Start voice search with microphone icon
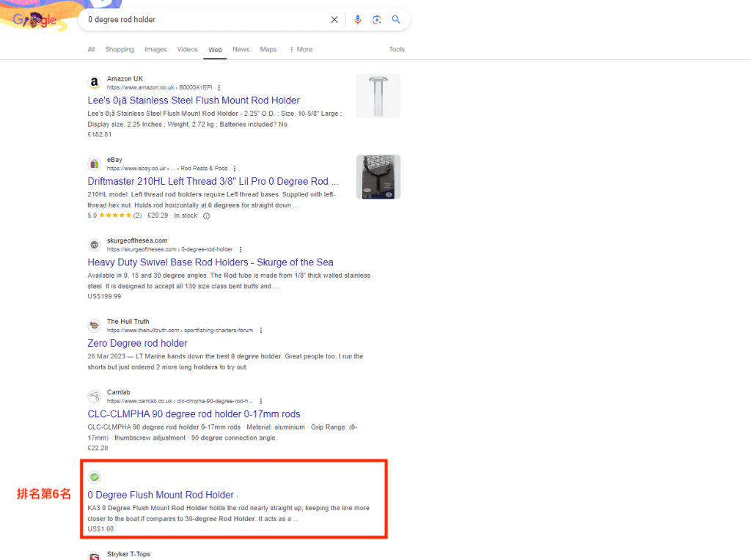 [x=358, y=20]
